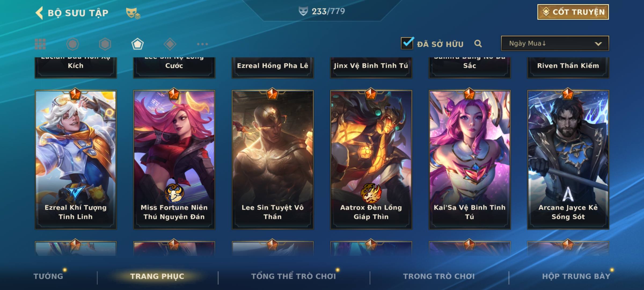Viewport: 644px width, 290px height.
Task: Click the Cốt Truyện button
Action: [573, 12]
